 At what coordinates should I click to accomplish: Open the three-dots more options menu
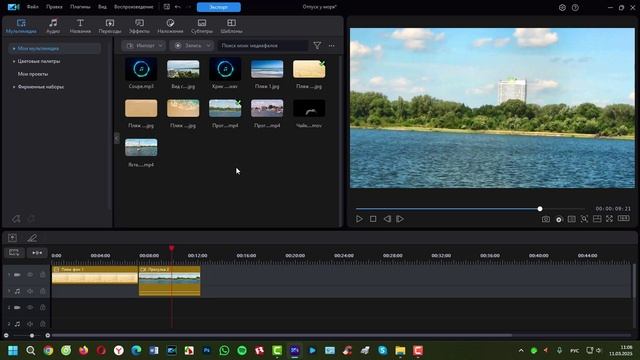(x=331, y=45)
